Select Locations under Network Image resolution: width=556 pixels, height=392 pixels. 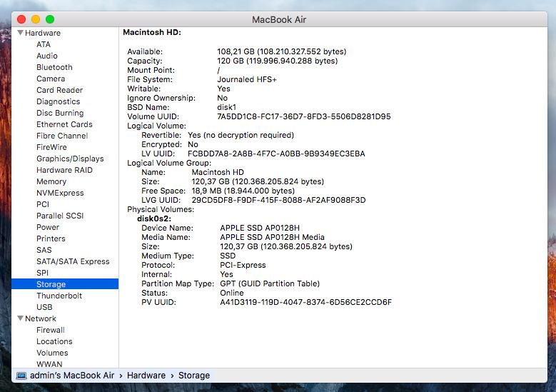point(54,341)
